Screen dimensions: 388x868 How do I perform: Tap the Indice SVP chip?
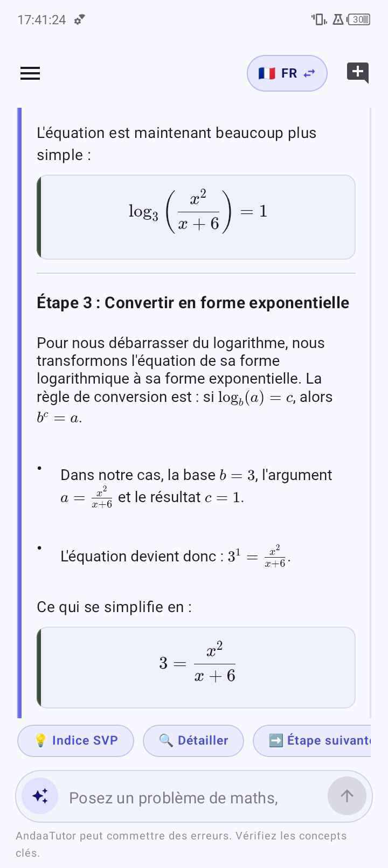click(x=75, y=740)
